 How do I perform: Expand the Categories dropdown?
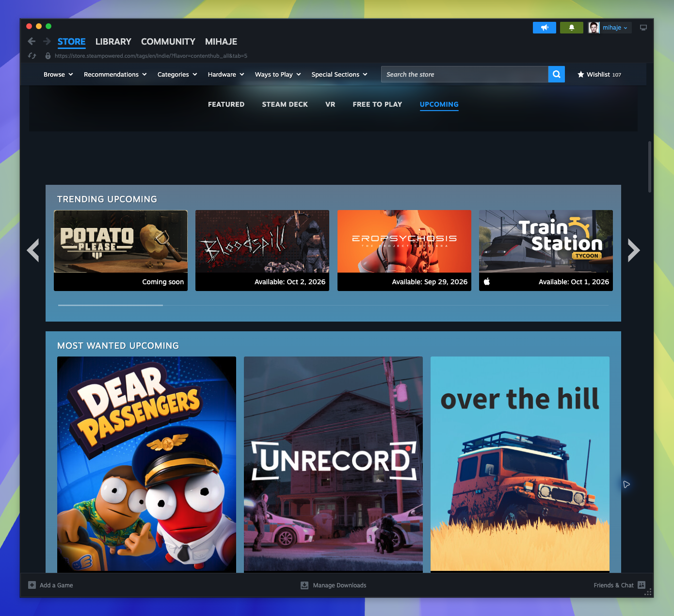[x=177, y=74]
